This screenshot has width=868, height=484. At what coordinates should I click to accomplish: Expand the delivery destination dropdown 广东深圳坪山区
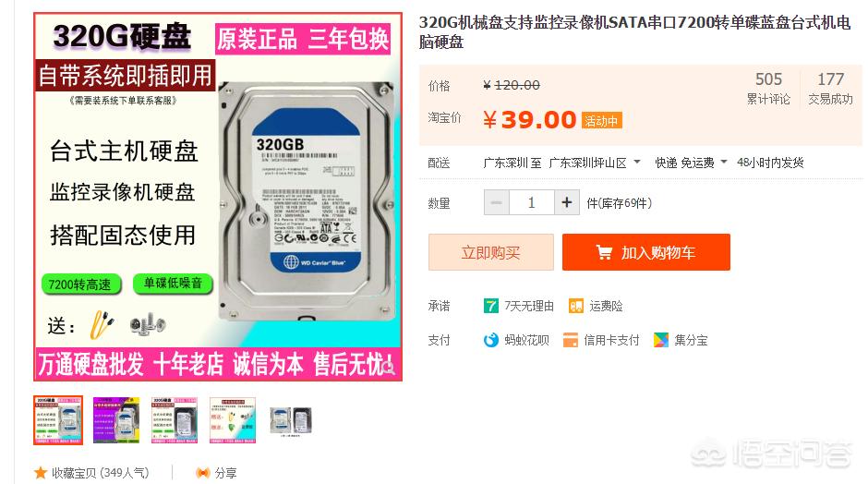[x=595, y=163]
